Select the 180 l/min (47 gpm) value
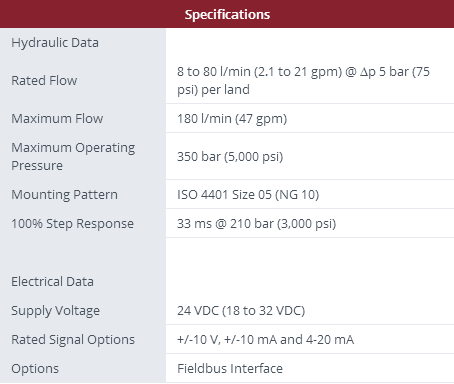Viewport: 454px width, 384px height. click(x=232, y=119)
